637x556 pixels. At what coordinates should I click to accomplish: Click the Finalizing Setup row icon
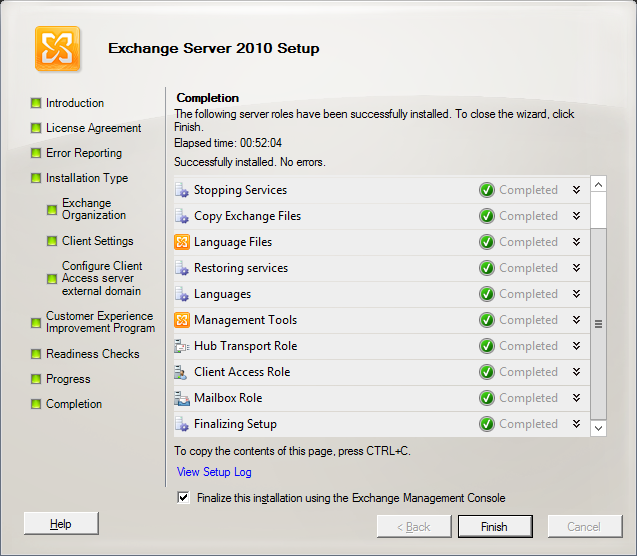click(x=182, y=424)
